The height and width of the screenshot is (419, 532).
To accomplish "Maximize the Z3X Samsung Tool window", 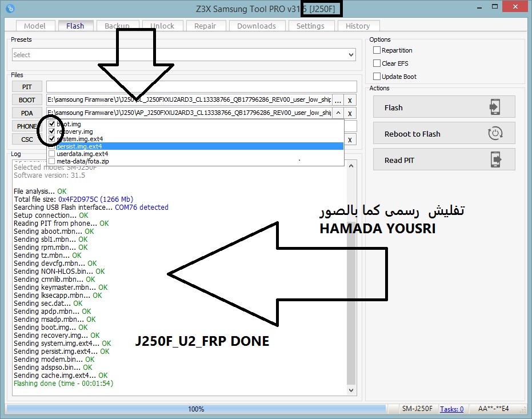I will 495,7.
